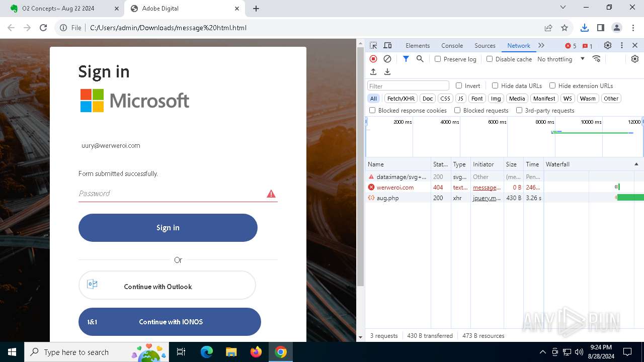Export HAR file download icon
The height and width of the screenshot is (362, 644).
(387, 72)
